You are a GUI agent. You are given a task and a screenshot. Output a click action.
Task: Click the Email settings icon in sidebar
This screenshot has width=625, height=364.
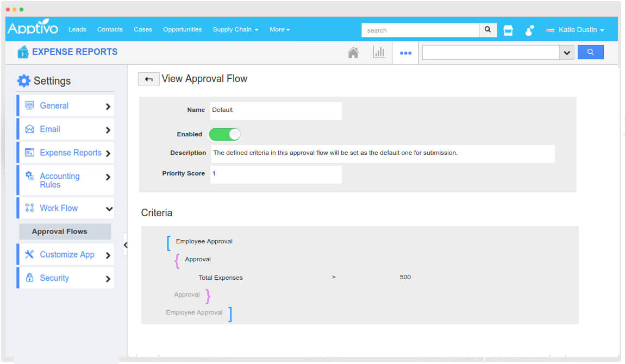(x=30, y=129)
